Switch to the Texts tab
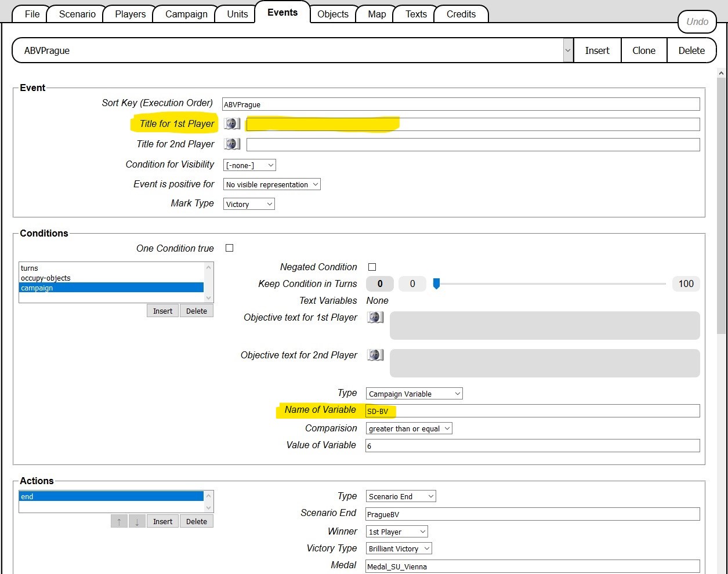 click(416, 14)
